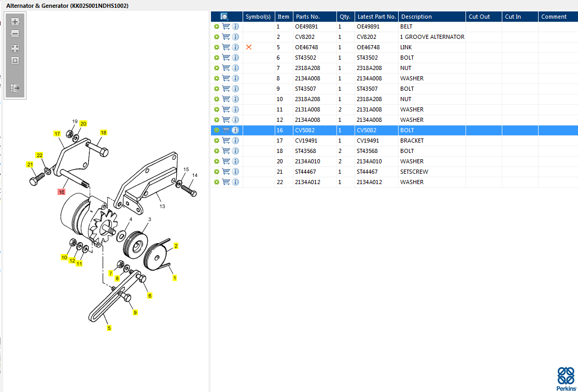The image size is (578, 392).
Task: Select callout 22 on the diagram
Action: point(39,155)
